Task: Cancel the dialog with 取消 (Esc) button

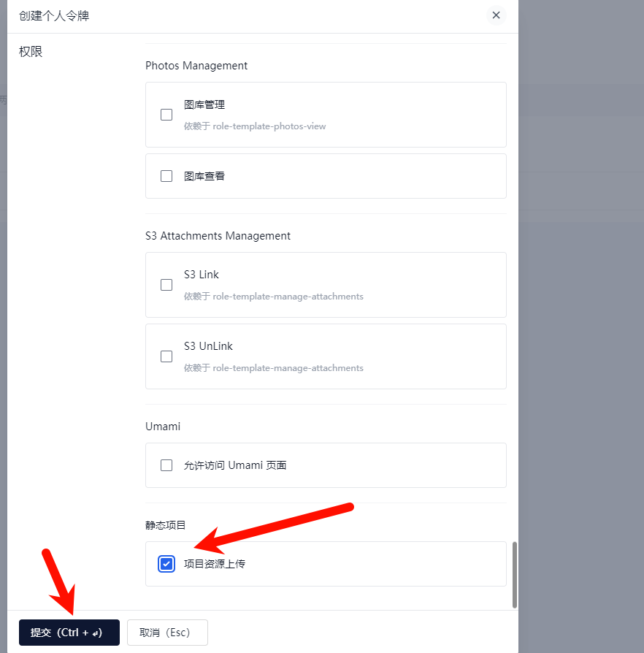Action: tap(167, 633)
